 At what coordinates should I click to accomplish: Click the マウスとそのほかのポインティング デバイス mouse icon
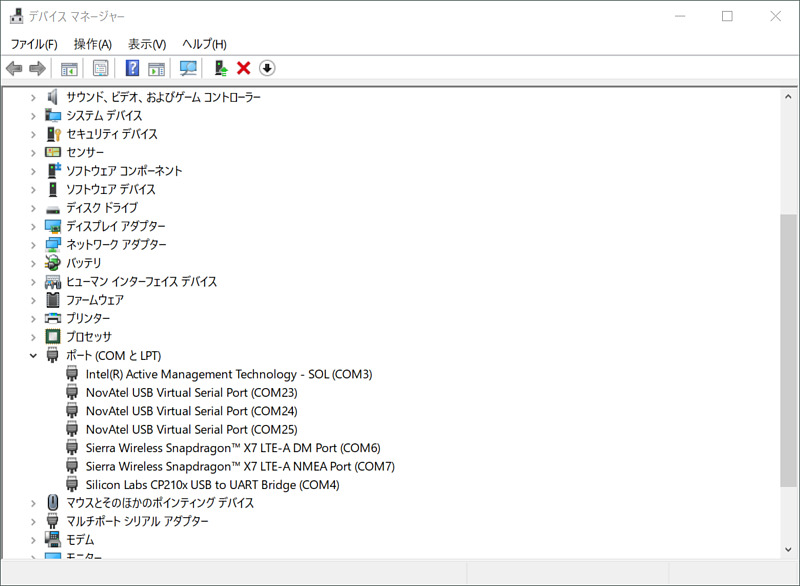53,502
